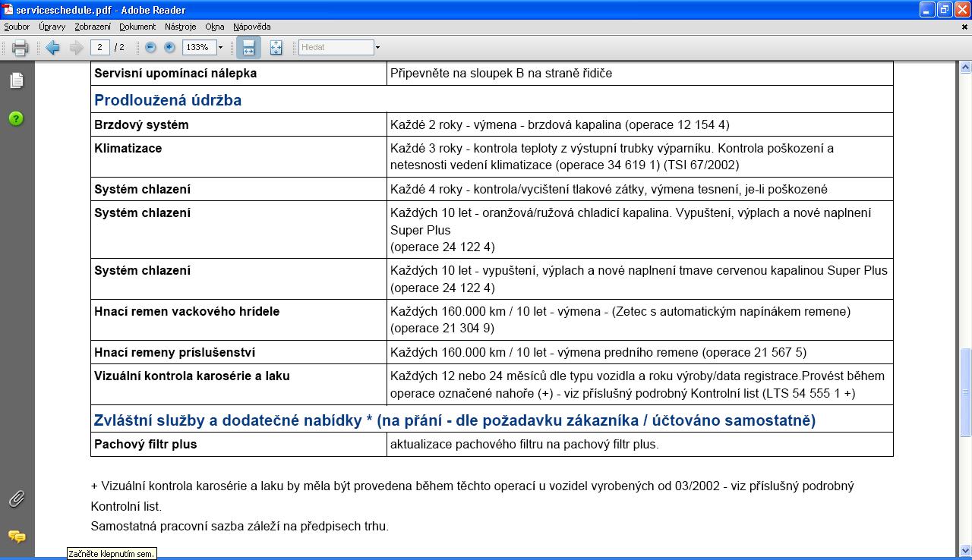Go to previous page with blue arrow
The height and width of the screenshot is (560, 972).
tap(52, 48)
